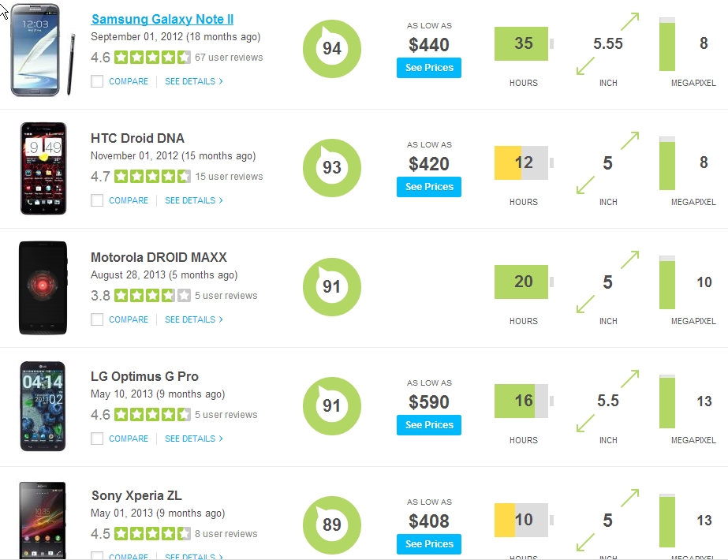This screenshot has width=728, height=560.
Task: Show See Details for LG Optimus G Pro
Action: (193, 439)
